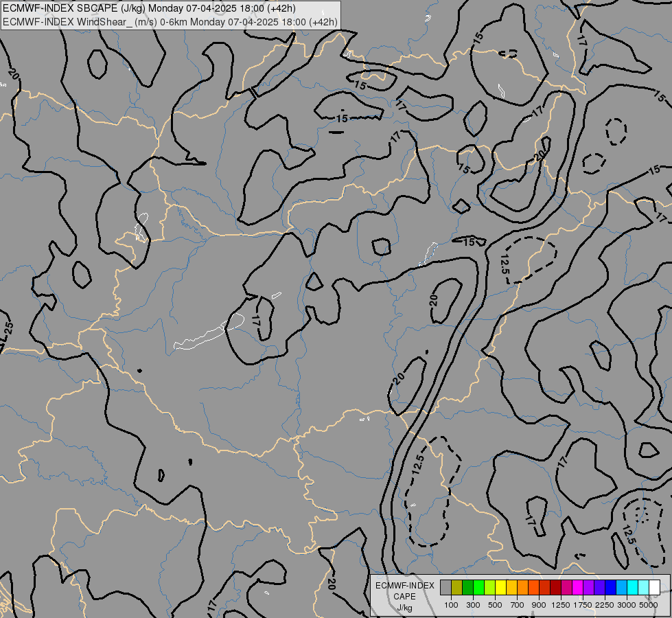The image size is (672, 618).
Task: Choose the bright green legend swatch
Action: (x=478, y=588)
